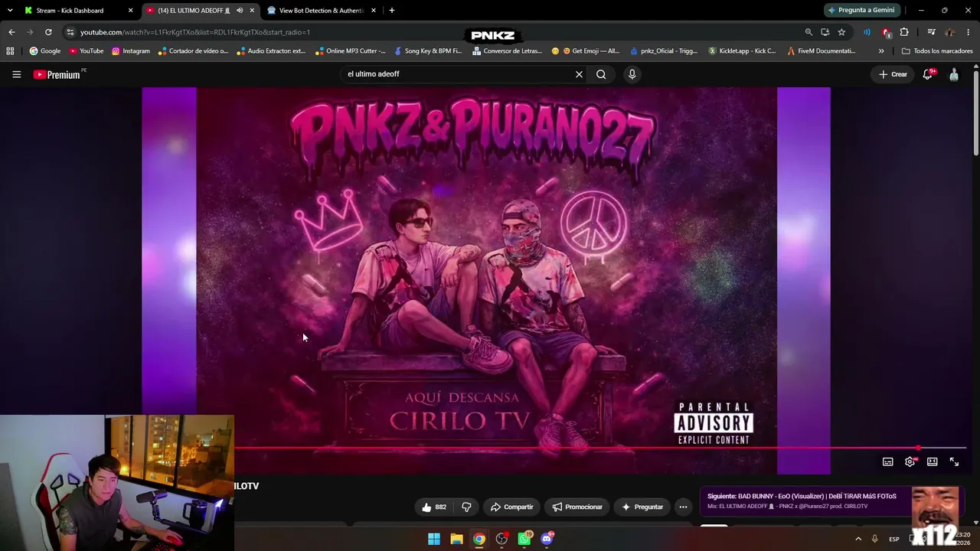Open the tab search dropdown arrow
980x551 pixels.
[9, 11]
